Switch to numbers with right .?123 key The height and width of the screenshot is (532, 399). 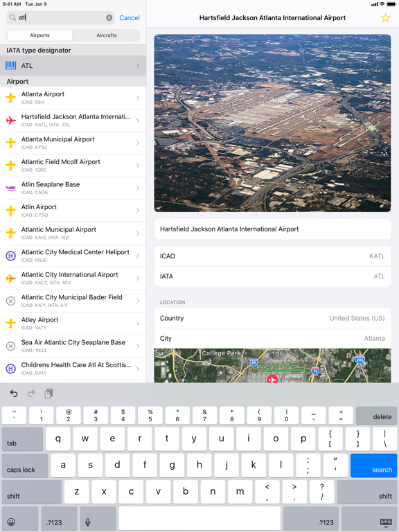[310, 519]
